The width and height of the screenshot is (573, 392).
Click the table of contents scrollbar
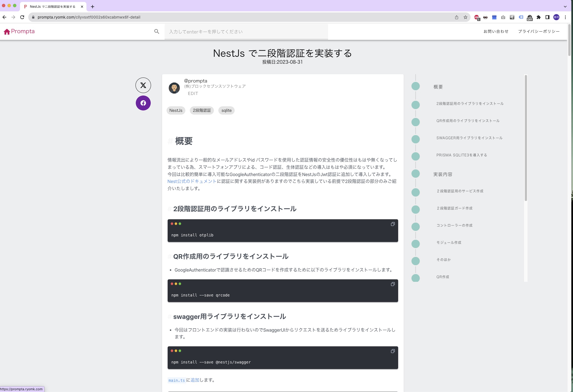526,138
